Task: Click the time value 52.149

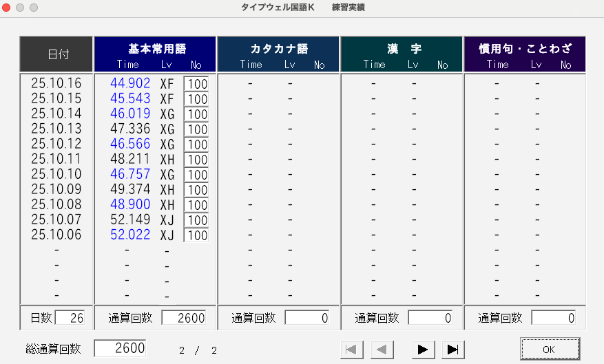Action: pyautogui.click(x=130, y=220)
